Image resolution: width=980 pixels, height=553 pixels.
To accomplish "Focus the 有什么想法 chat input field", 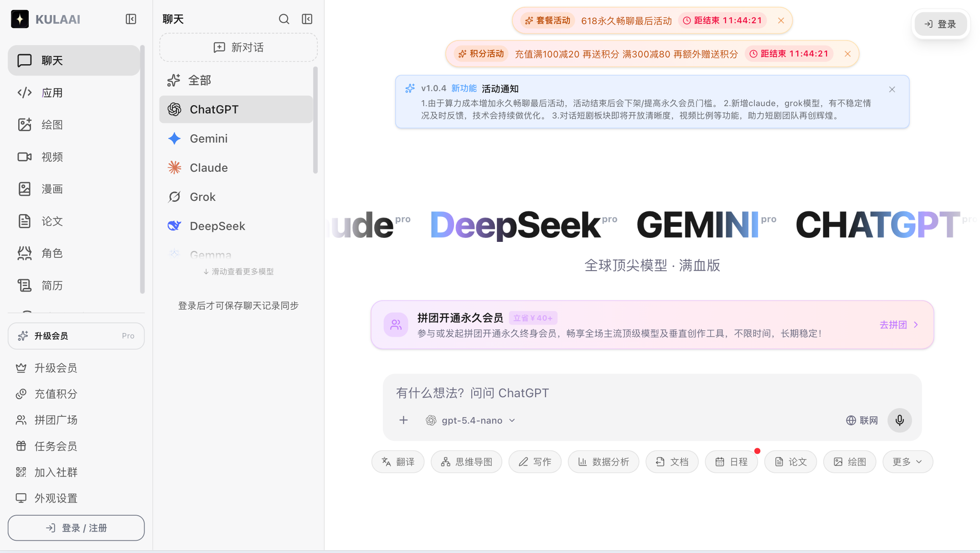I will coord(652,393).
